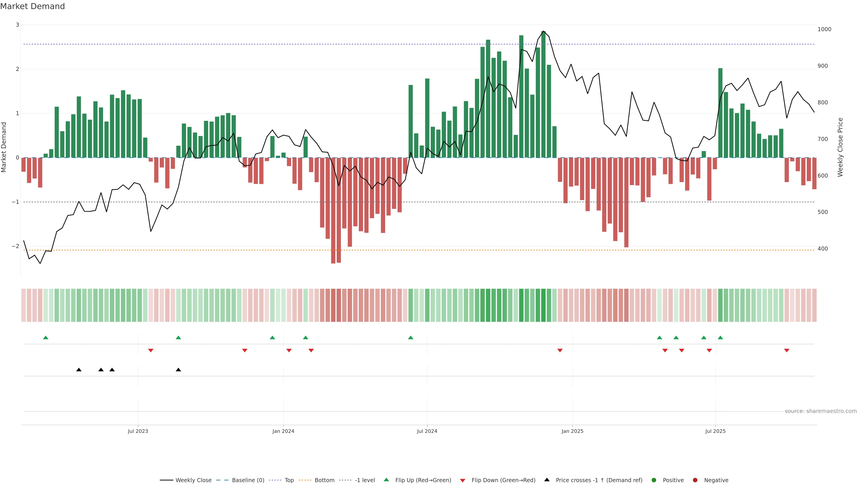
Task: Click Price crosses -1 black triangle legend icon
Action: click(x=547, y=480)
